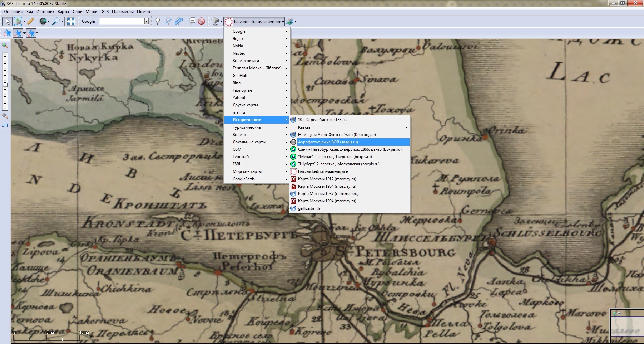Screen dimensions: 644x344
Task: Expand the OSM submenu
Action: click(x=257, y=149)
